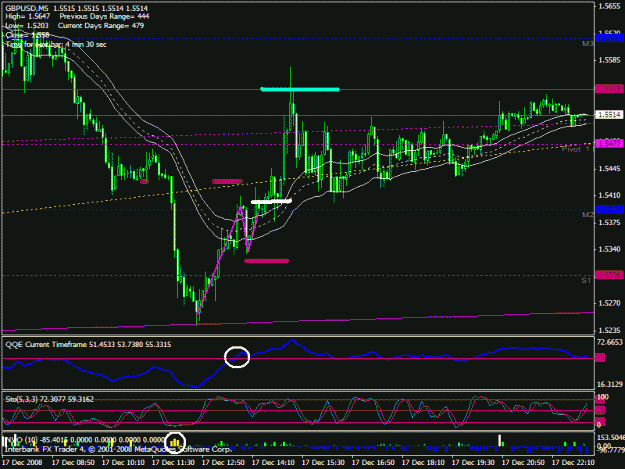
Task: Click the 1.5235 price axis label
Action: click(609, 330)
